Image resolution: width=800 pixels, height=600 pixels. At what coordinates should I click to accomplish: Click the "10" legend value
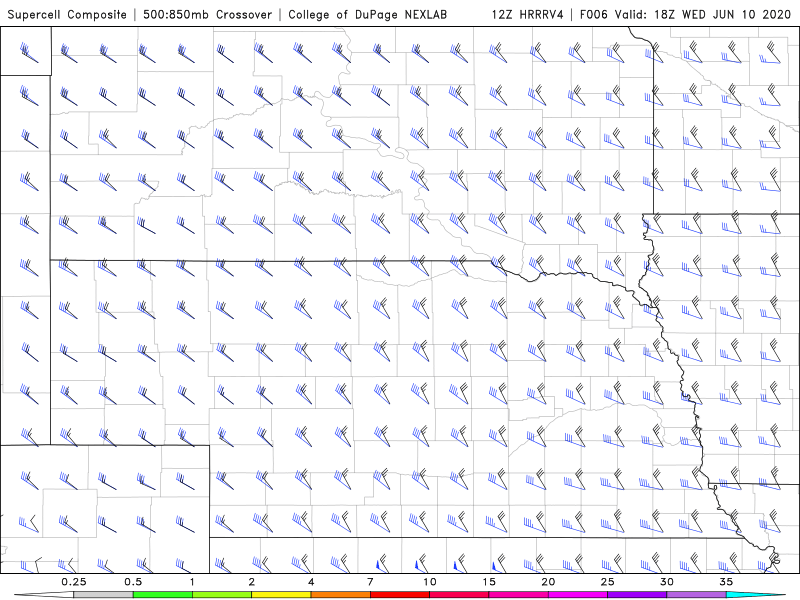pyautogui.click(x=430, y=582)
